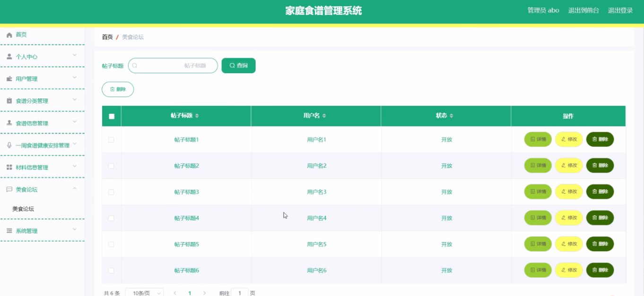Click the 前往 page number input
Viewport: 644px width, 296px height.
click(x=240, y=293)
